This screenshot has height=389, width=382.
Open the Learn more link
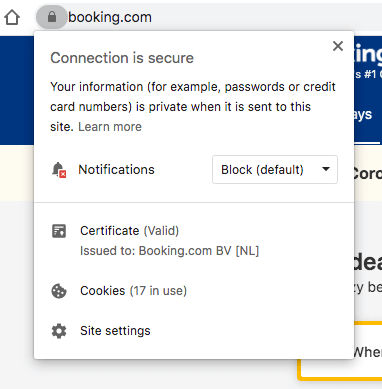[x=110, y=127]
